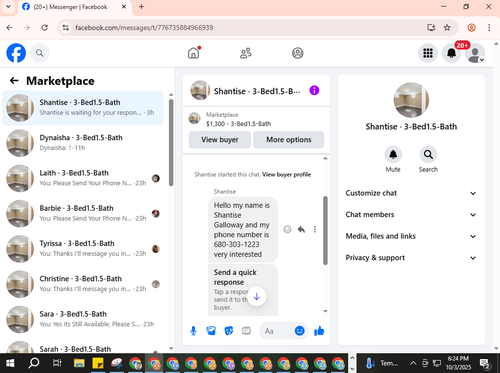Mute this chat with the bell icon
The height and width of the screenshot is (373, 500).
coord(393,154)
